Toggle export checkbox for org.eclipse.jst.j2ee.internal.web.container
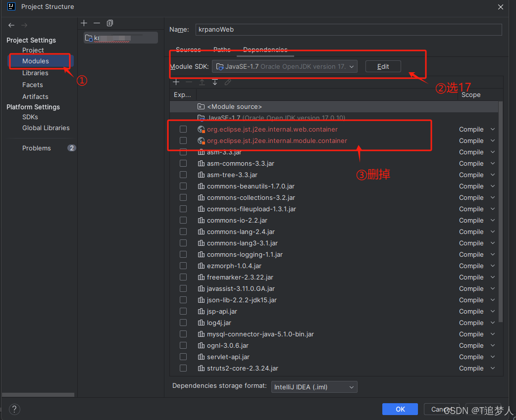 (x=183, y=130)
